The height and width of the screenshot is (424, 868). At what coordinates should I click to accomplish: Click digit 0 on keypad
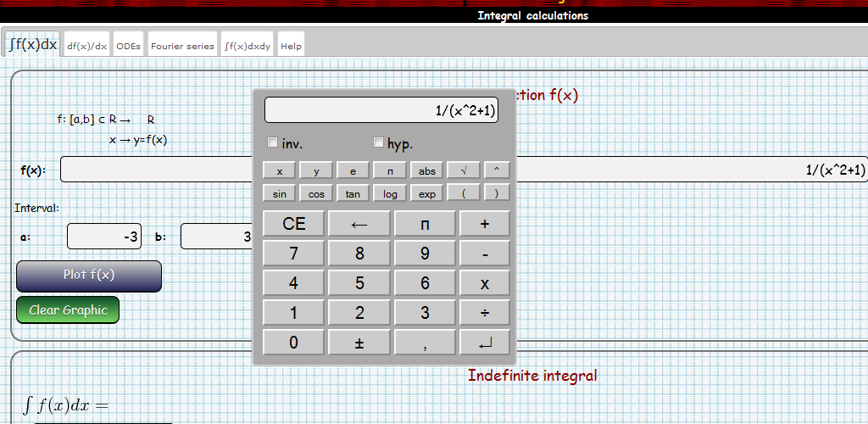coord(293,343)
